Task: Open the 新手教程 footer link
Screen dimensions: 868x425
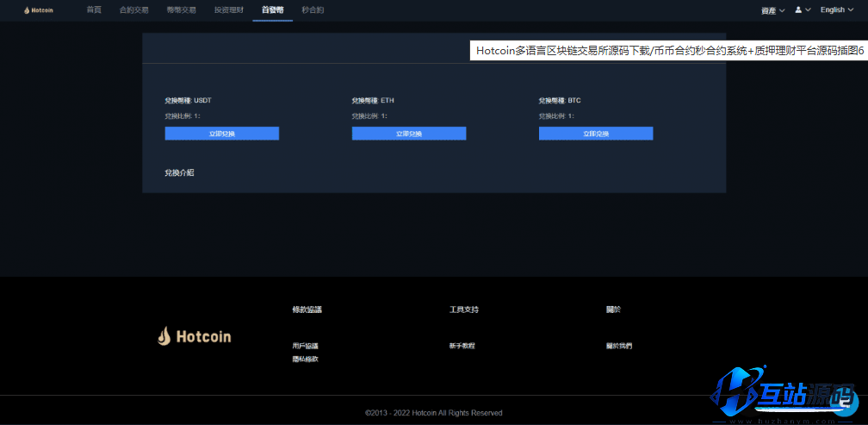Action: pyautogui.click(x=462, y=346)
